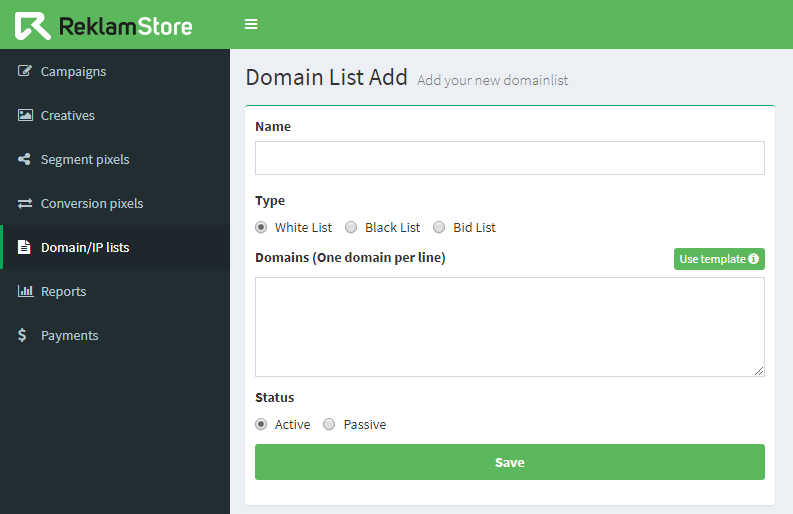
Task: Go to Creatives section
Action: (x=115, y=115)
